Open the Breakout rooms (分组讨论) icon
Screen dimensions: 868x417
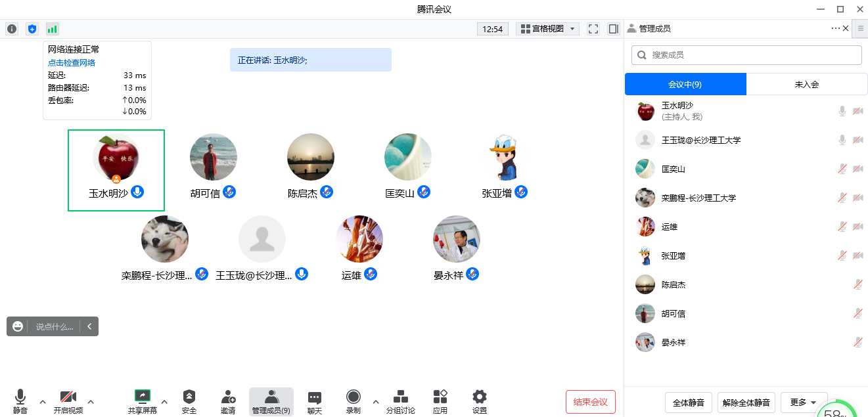coord(400,401)
